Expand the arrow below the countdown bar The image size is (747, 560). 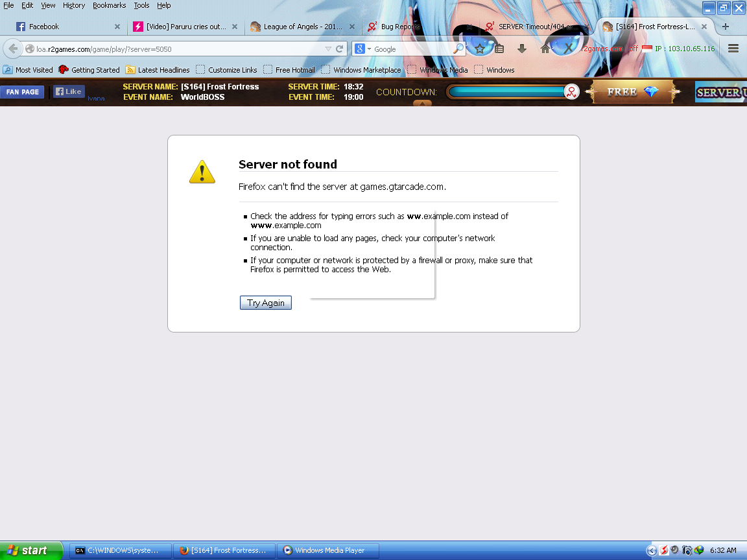422,103
